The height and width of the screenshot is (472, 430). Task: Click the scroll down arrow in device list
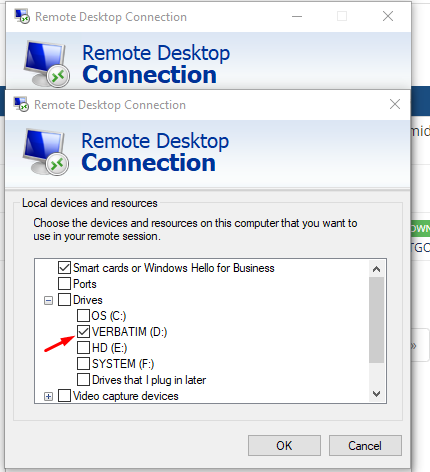click(376, 394)
